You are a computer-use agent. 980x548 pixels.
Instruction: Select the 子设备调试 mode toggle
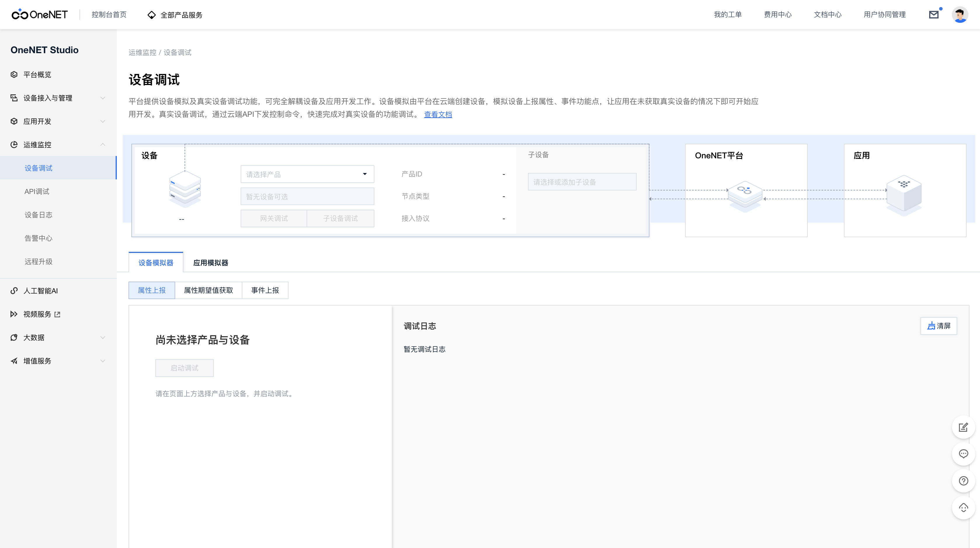pos(340,218)
